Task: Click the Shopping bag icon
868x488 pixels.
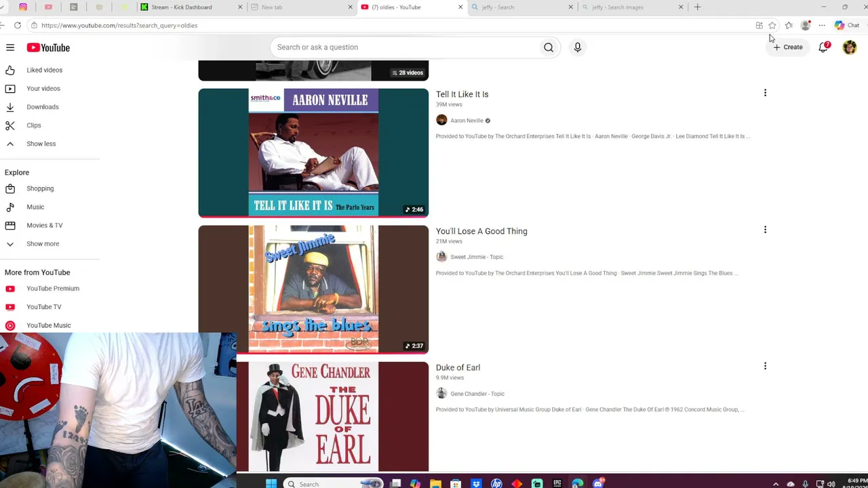Action: click(x=10, y=188)
